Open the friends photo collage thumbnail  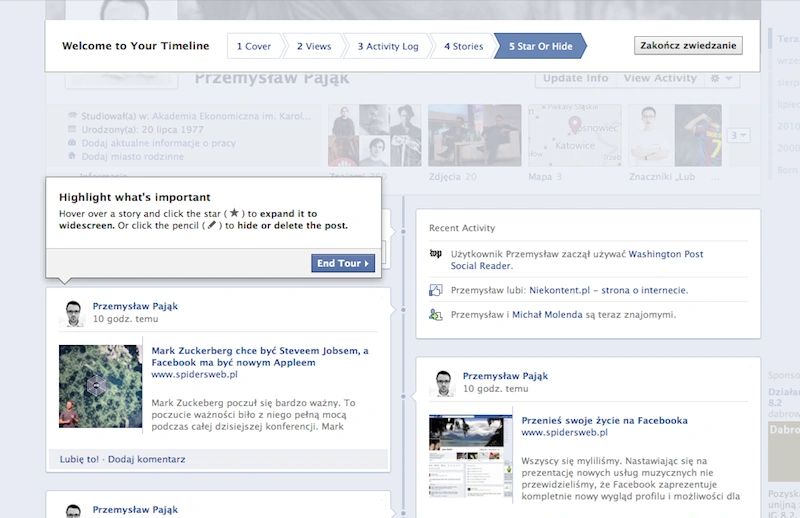[374, 135]
